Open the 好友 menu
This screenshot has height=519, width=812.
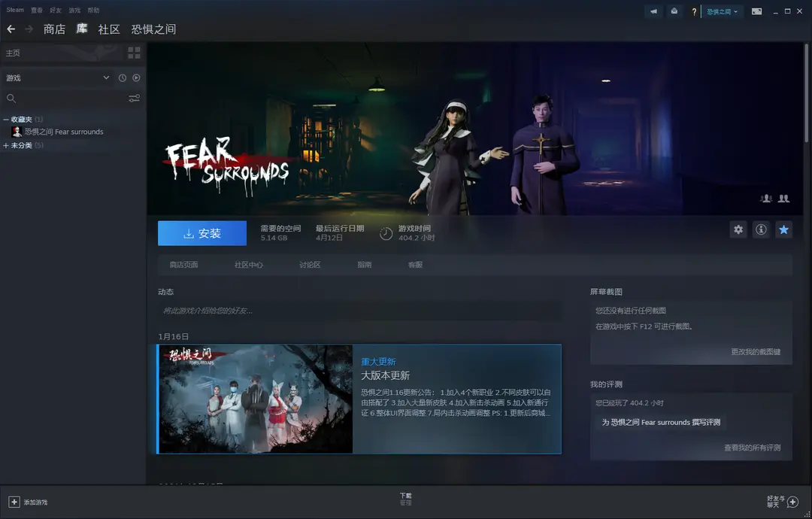(x=56, y=11)
